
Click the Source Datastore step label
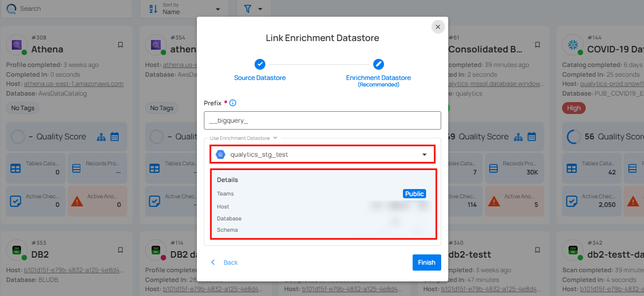click(260, 78)
